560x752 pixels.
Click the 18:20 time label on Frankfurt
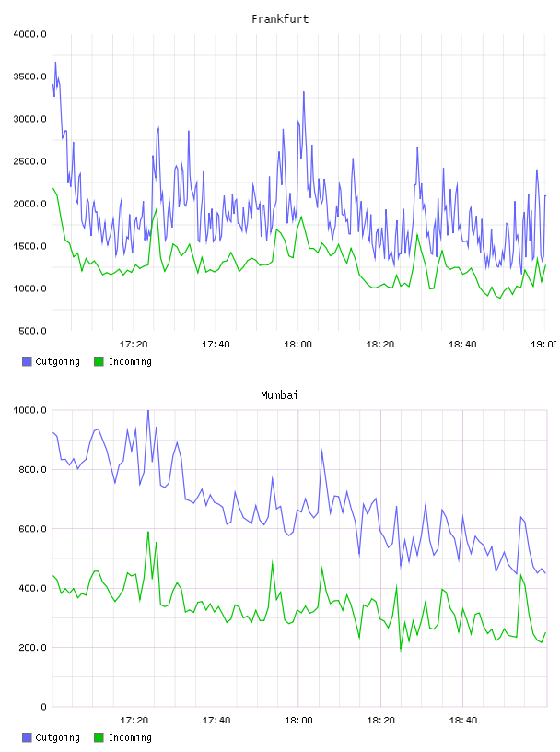pyautogui.click(x=380, y=345)
